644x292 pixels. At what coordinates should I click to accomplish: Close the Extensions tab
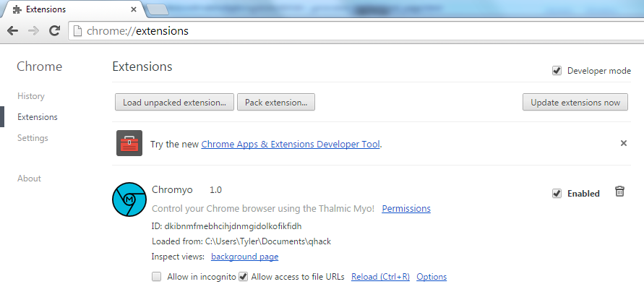(134, 9)
